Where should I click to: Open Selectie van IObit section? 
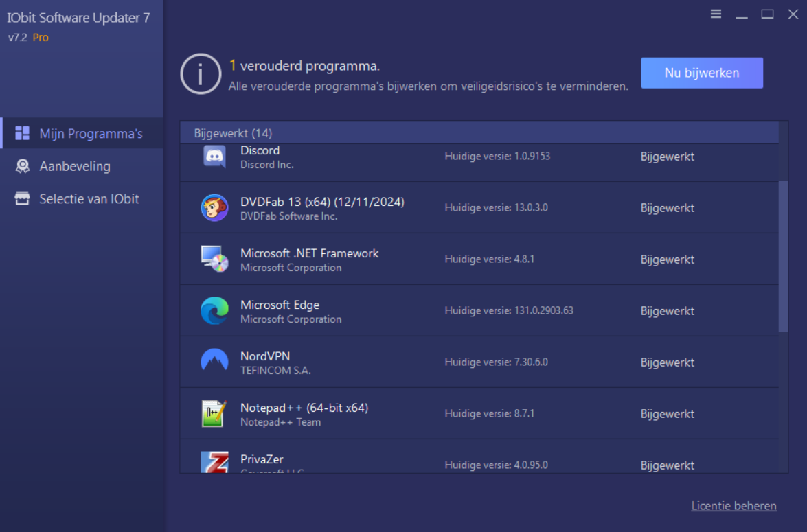(82, 198)
